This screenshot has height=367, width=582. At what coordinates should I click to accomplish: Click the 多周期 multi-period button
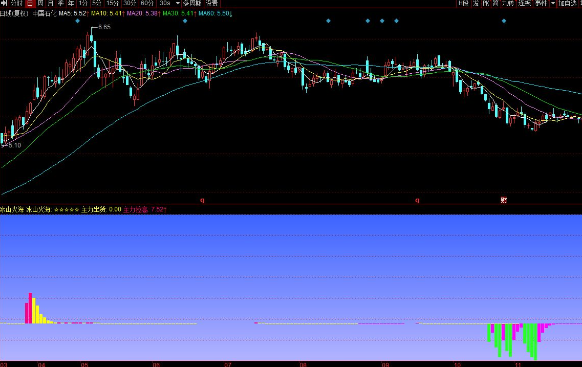coord(192,3)
